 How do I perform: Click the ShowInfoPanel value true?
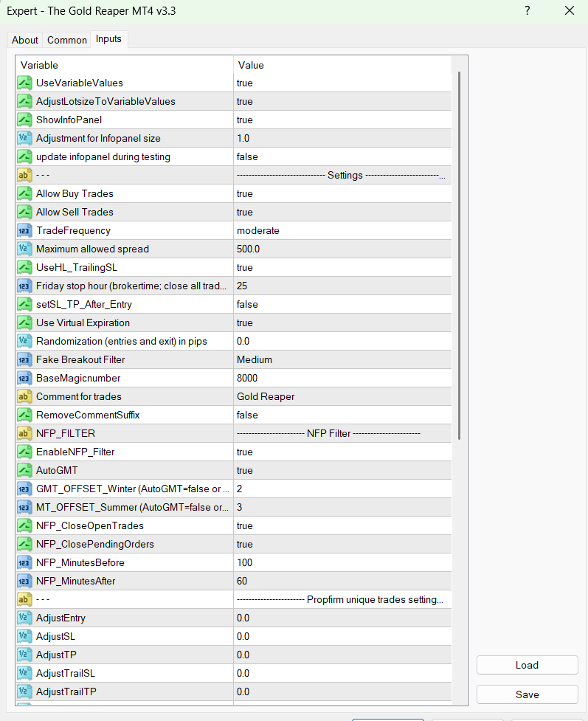pos(245,120)
